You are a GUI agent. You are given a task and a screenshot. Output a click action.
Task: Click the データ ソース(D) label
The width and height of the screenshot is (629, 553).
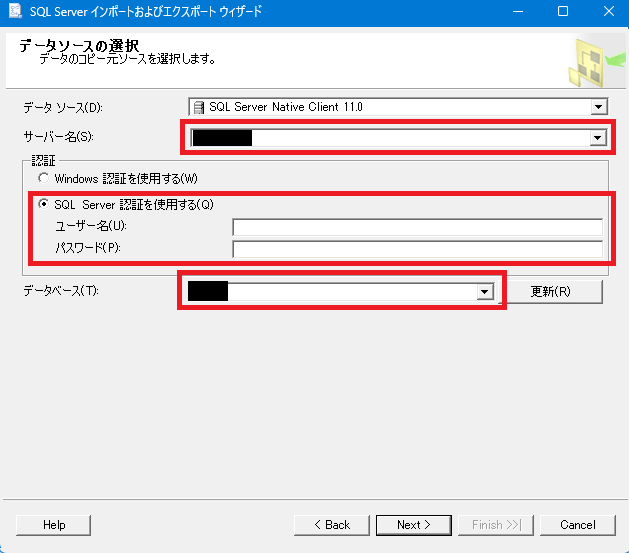click(63, 107)
